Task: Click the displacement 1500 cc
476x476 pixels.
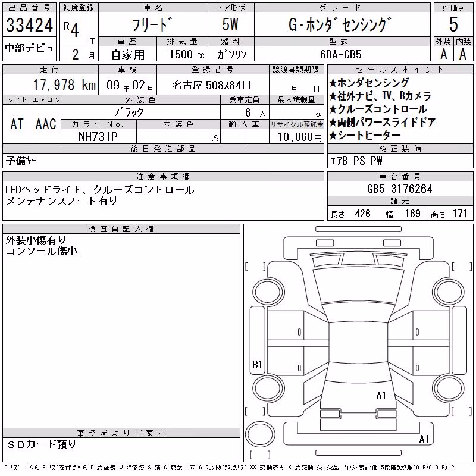Action: [187, 54]
